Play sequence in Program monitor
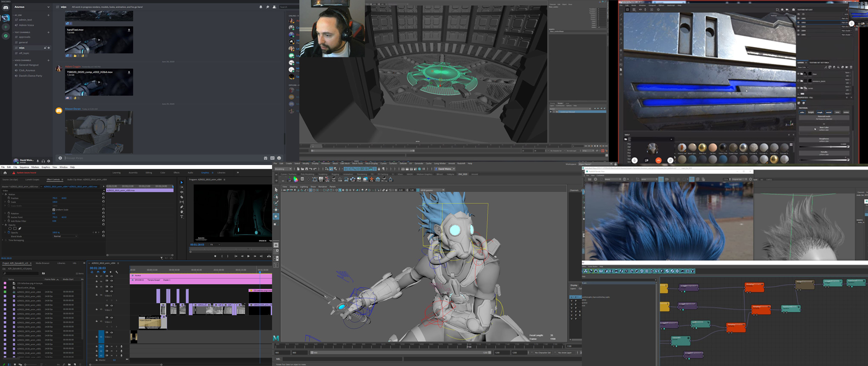Viewport: 868px width, 366px height. pos(248,256)
